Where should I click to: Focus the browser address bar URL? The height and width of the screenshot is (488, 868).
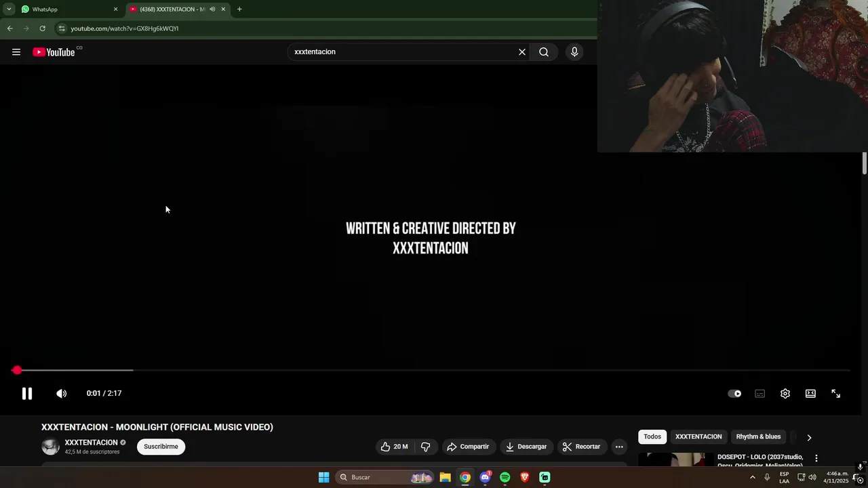(x=125, y=28)
